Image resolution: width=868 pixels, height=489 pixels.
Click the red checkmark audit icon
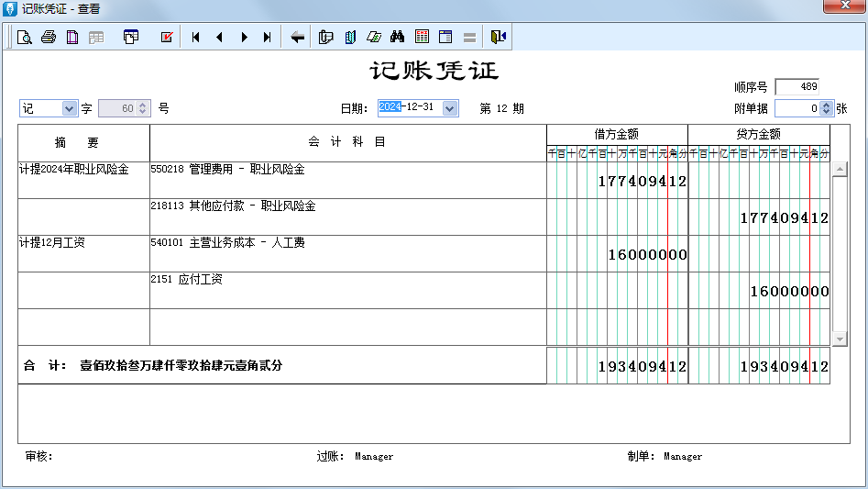point(167,37)
